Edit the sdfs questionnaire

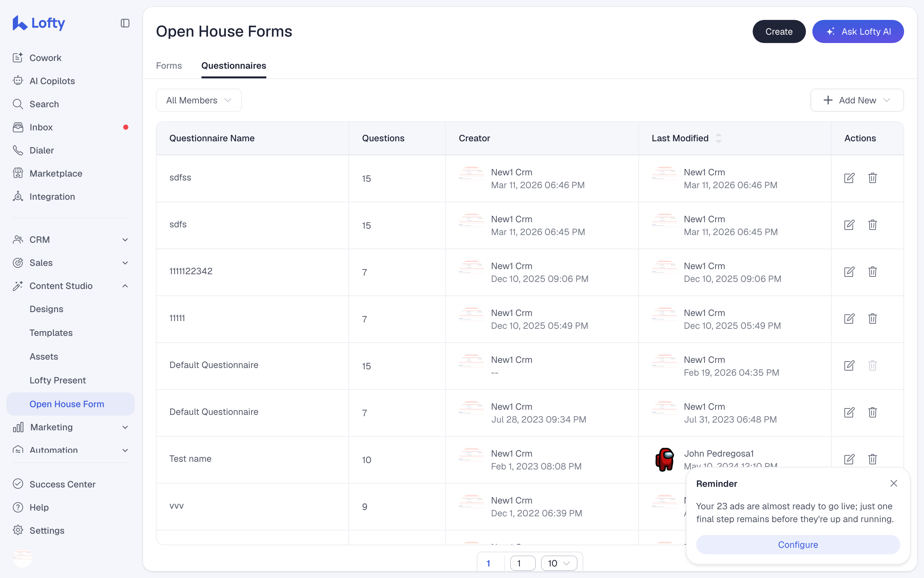(849, 225)
